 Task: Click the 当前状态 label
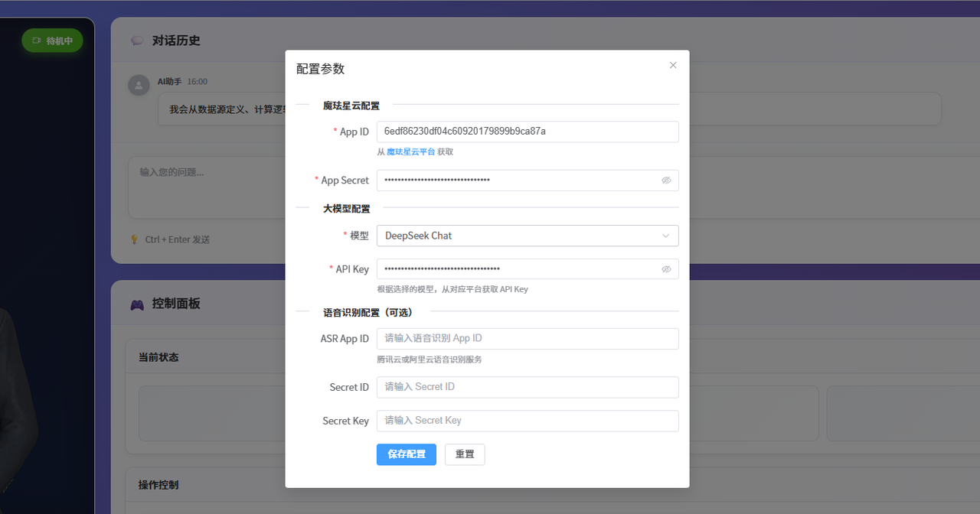tap(158, 357)
